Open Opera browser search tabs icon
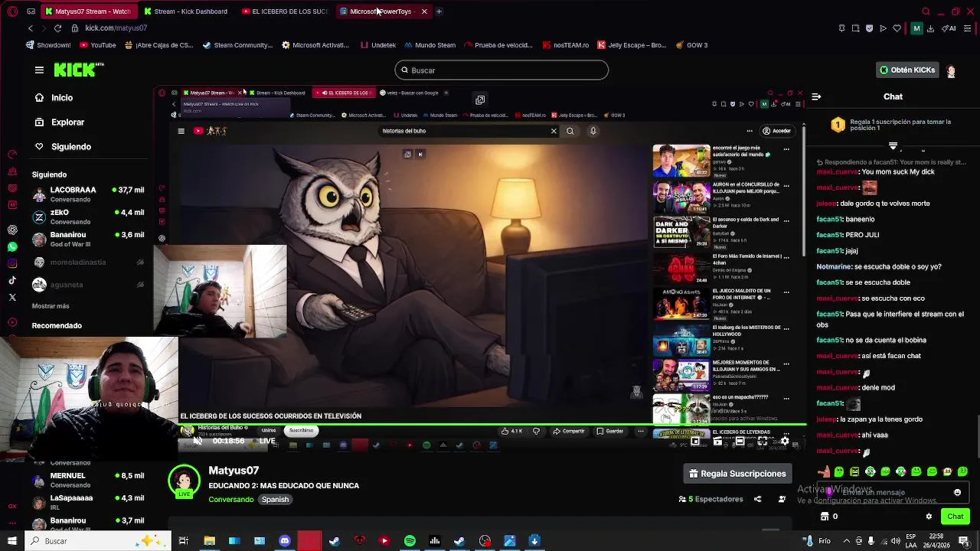The width and height of the screenshot is (980, 551). pos(926,11)
